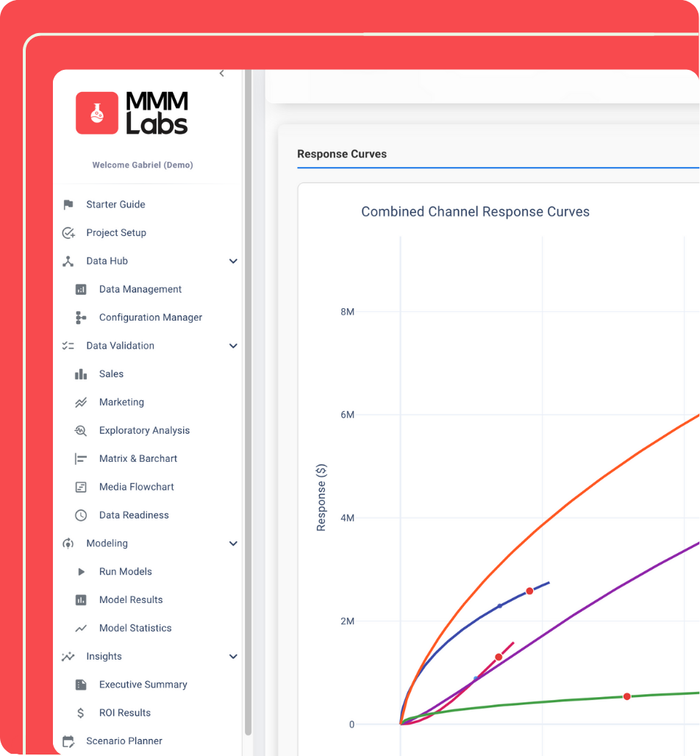Select the Sales column chart icon
Image resolution: width=700 pixels, height=756 pixels.
(x=81, y=374)
